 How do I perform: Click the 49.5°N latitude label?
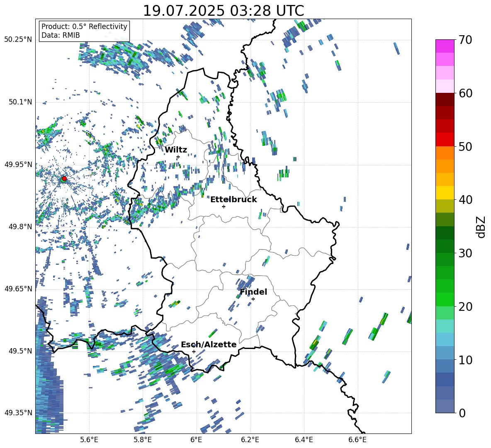tap(20, 351)
